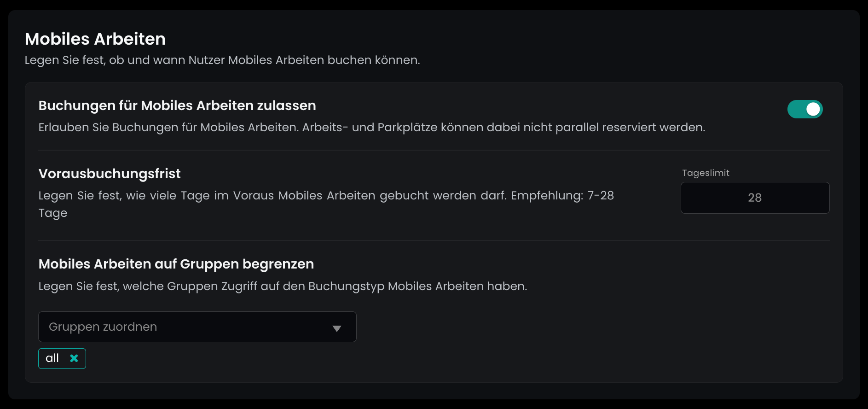The image size is (868, 409).
Task: Click the description starting "Erlauben Sie Buchungen"
Action: 371,128
